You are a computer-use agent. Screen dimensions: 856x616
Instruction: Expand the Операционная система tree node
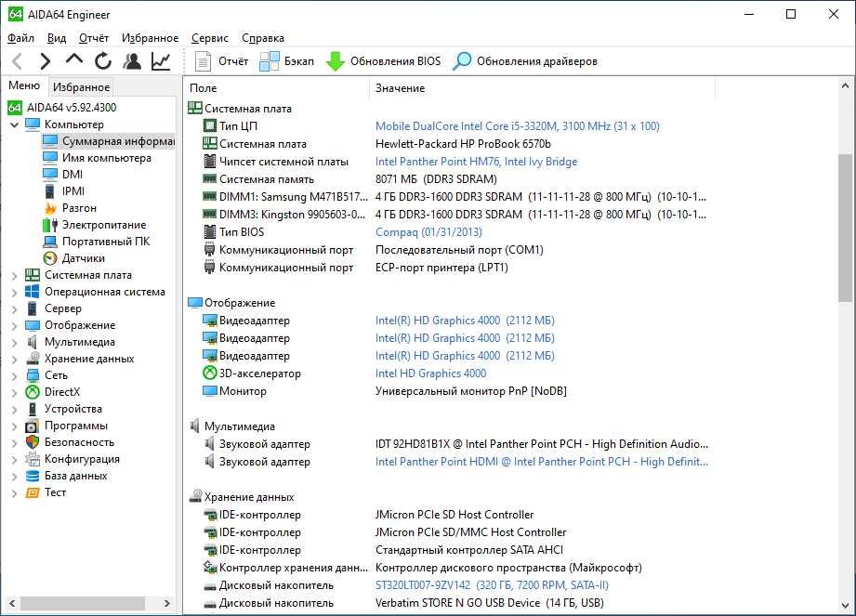15,293
